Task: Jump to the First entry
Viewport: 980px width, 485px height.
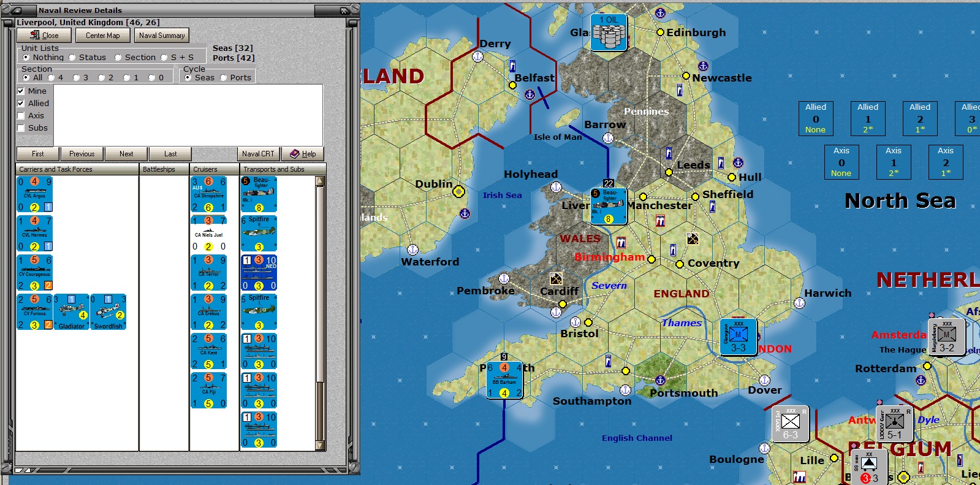Action: [38, 154]
